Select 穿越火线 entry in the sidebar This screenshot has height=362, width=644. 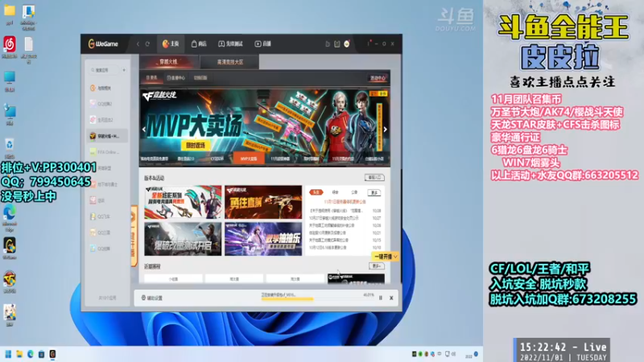[107, 136]
